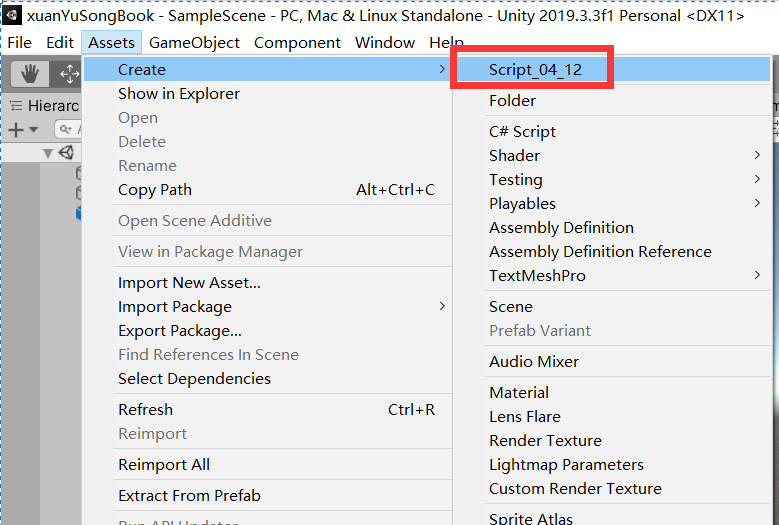The image size is (779, 525).
Task: Select the Hand tool in toolbar
Action: 30,74
